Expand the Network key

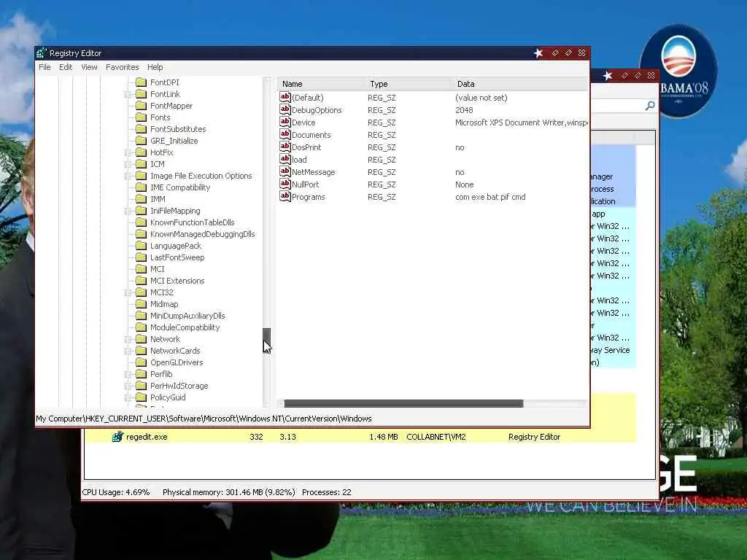coord(128,339)
